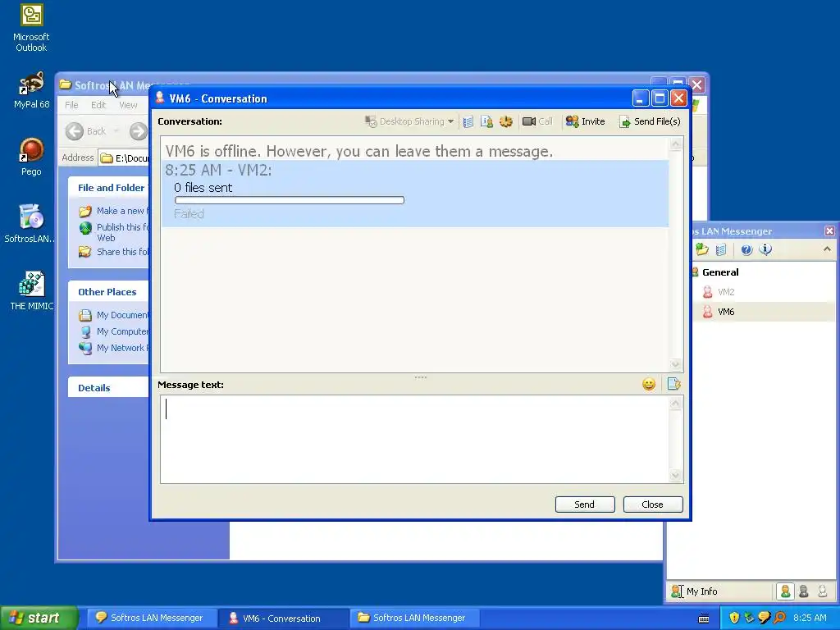Open Pego desktop icon
Image resolution: width=840 pixels, height=630 pixels.
click(x=31, y=157)
